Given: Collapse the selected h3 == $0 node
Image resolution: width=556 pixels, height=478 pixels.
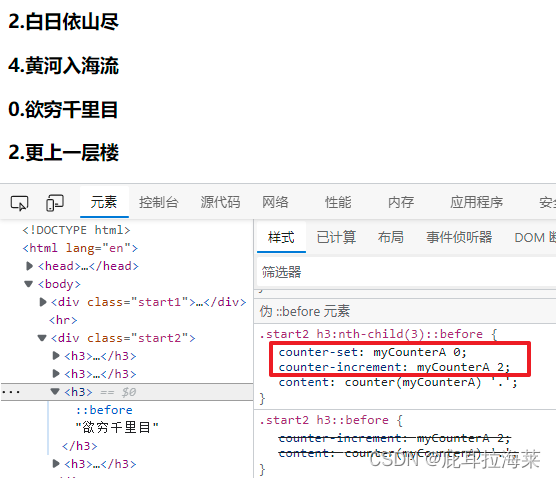Looking at the screenshot, I should pyautogui.click(x=55, y=391).
